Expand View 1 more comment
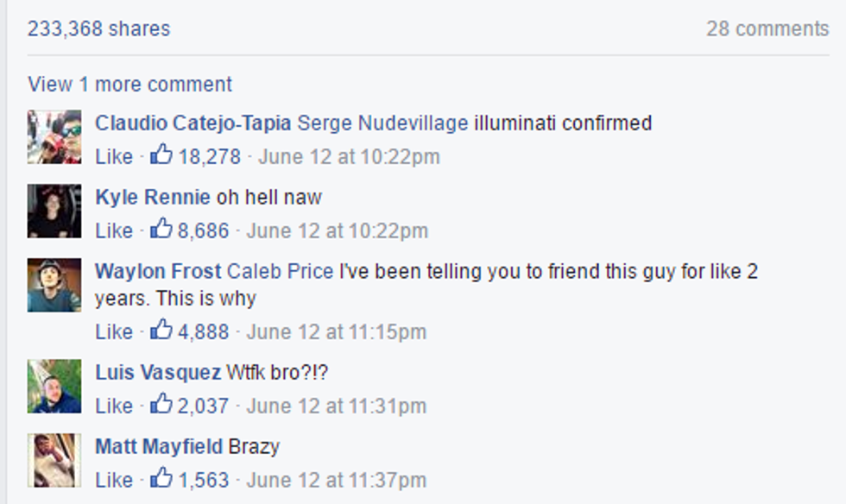Screen dimensions: 846x504 click(129, 85)
